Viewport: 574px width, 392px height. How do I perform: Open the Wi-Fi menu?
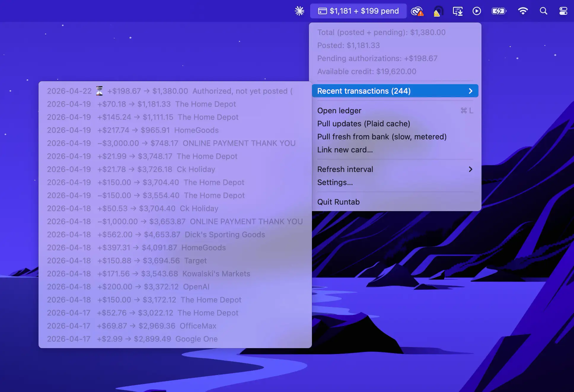pos(523,11)
